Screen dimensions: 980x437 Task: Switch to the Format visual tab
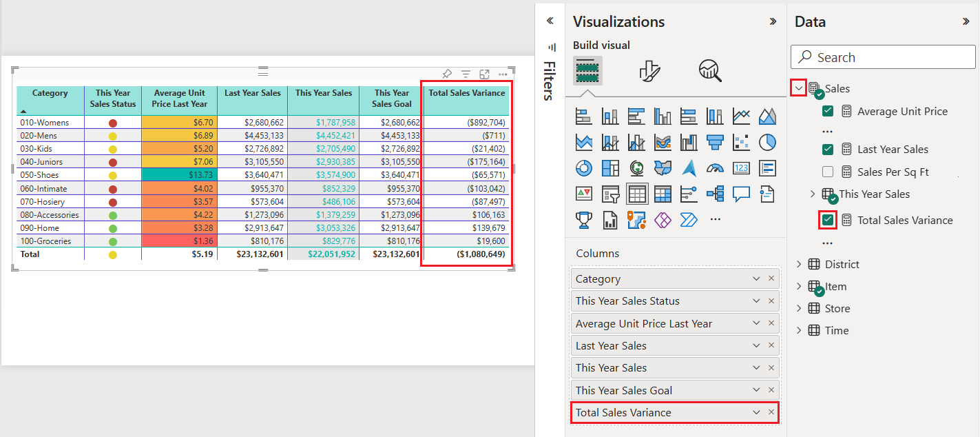[649, 70]
